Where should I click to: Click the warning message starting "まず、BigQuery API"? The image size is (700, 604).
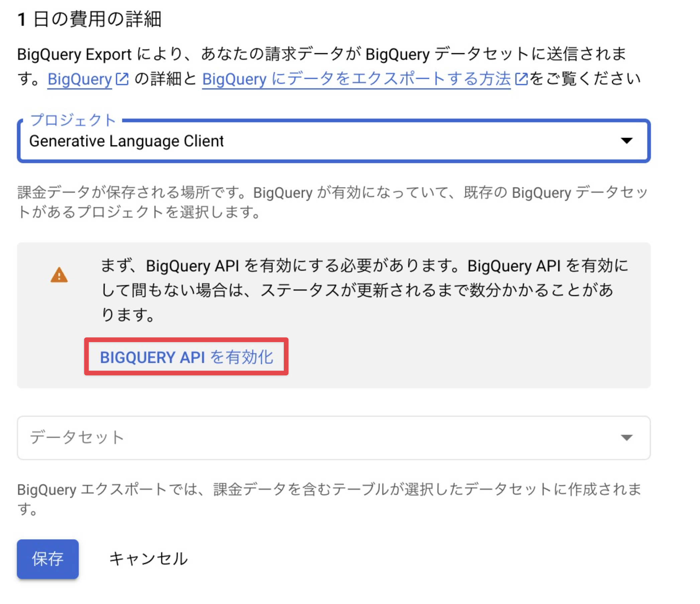point(364,290)
